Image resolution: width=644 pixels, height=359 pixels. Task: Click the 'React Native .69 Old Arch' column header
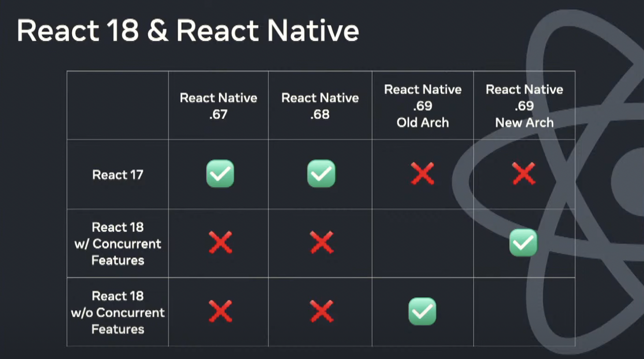pos(423,106)
